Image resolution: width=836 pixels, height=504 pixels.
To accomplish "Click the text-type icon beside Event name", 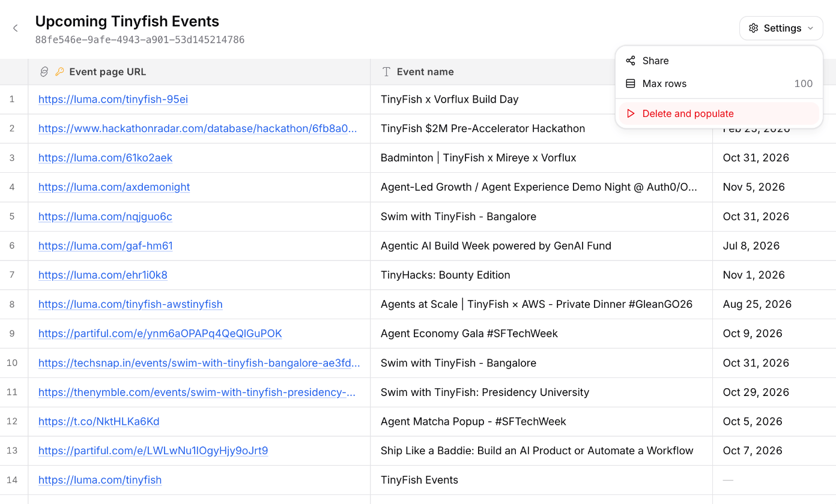I will [387, 72].
